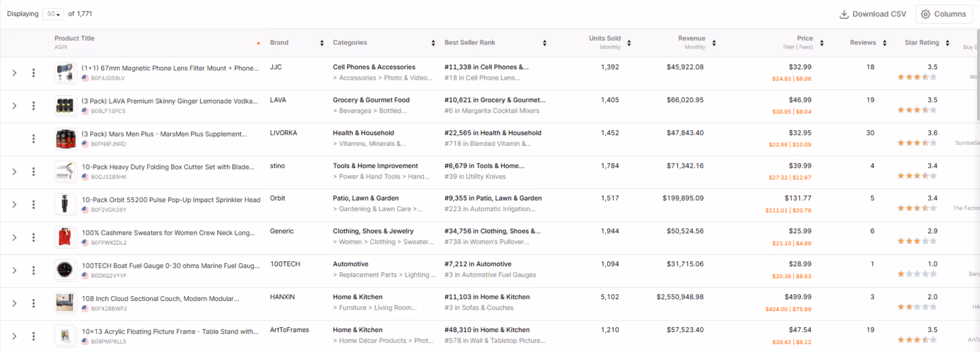Sort the Brand column
980x352 pixels.
coord(321,43)
